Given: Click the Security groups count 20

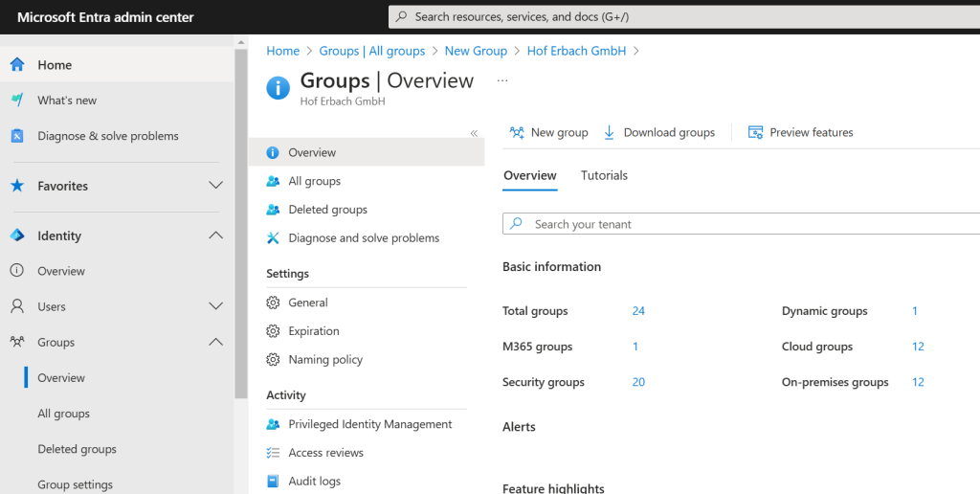Looking at the screenshot, I should point(638,382).
